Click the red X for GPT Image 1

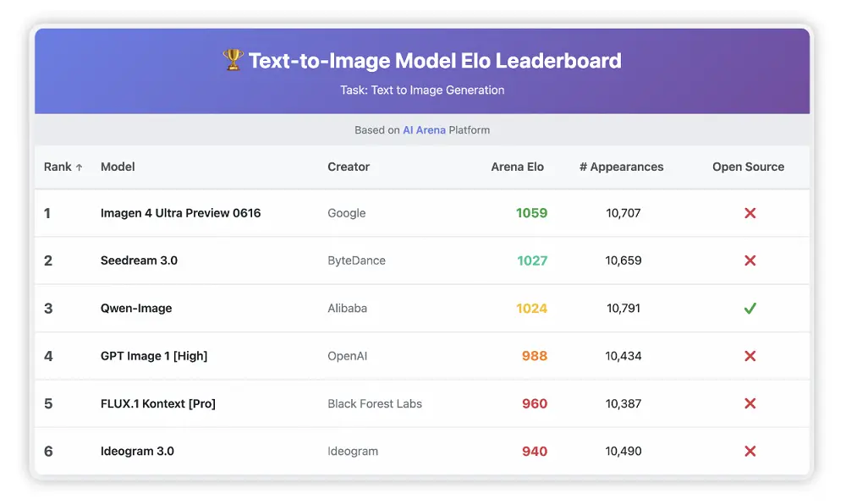tap(750, 356)
